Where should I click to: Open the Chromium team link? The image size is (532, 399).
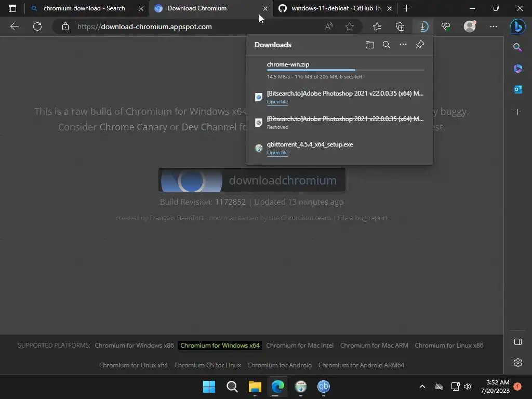pos(305,218)
